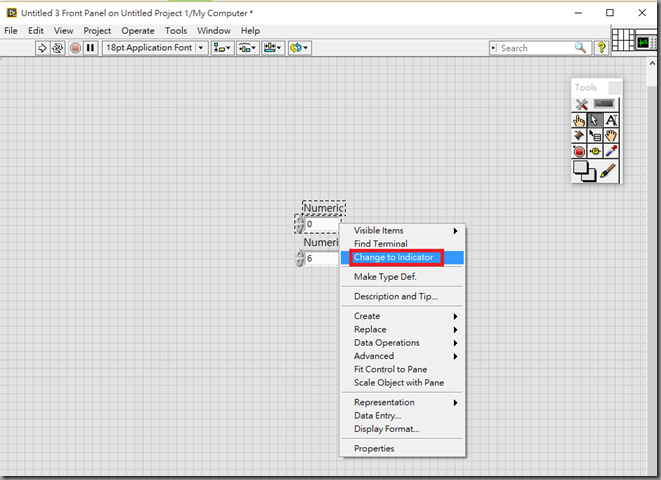The height and width of the screenshot is (480, 661).
Task: Open the 18pt Application Font dropdown
Action: click(155, 48)
